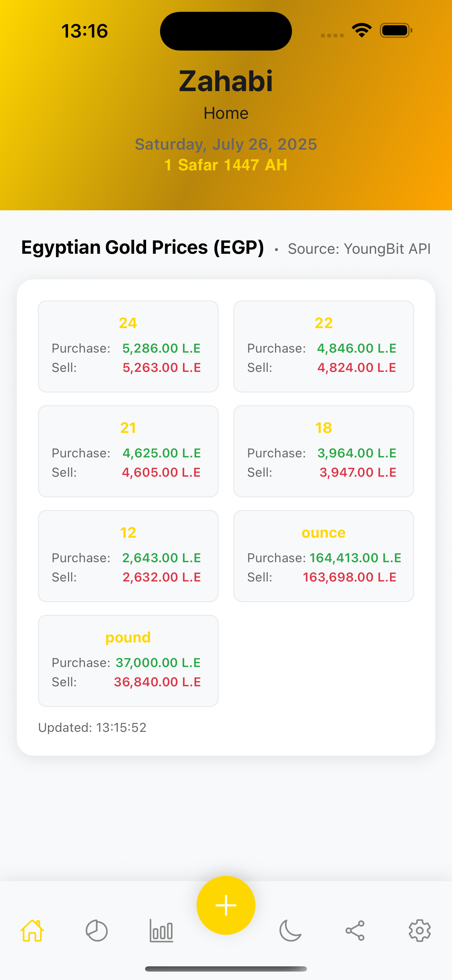Tap the 4,625.00 L.E purchase price
452x980 pixels.
coord(162,453)
